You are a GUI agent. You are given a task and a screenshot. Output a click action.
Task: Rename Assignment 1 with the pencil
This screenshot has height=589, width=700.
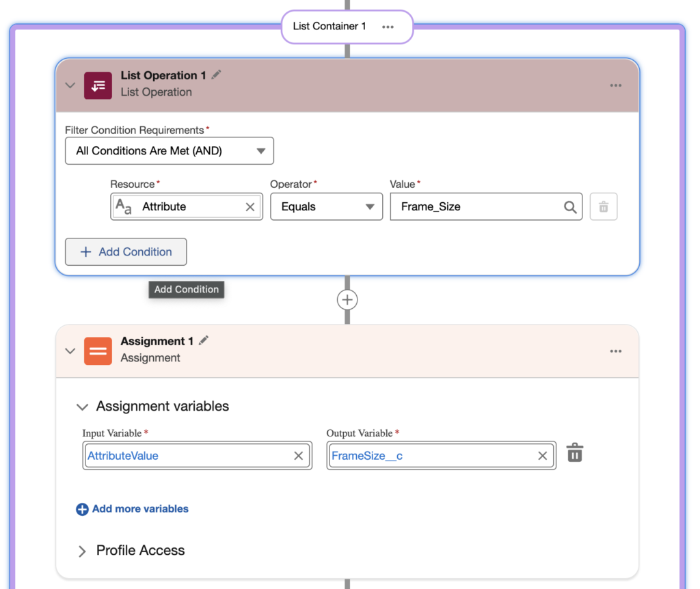point(204,341)
